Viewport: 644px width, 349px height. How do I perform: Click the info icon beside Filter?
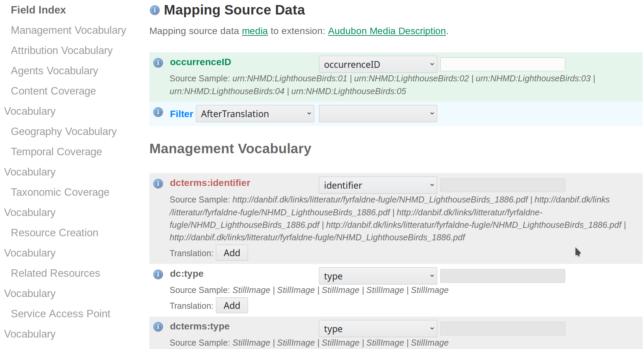click(x=158, y=112)
